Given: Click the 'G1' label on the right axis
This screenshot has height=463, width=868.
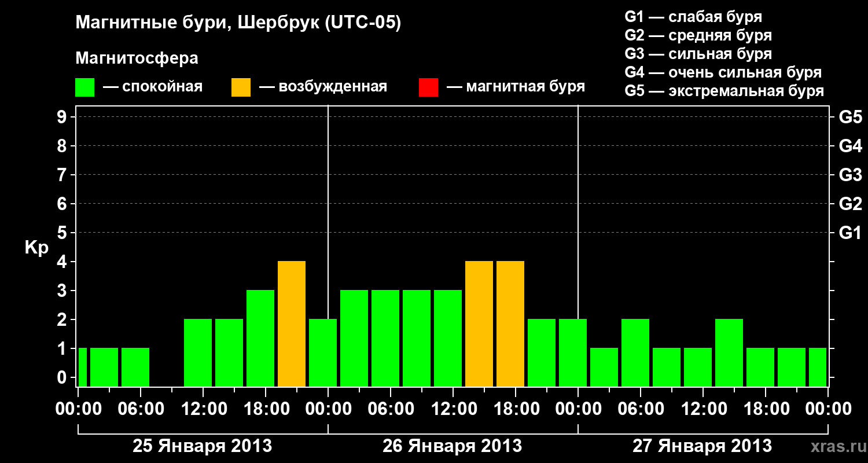Looking at the screenshot, I should [850, 233].
